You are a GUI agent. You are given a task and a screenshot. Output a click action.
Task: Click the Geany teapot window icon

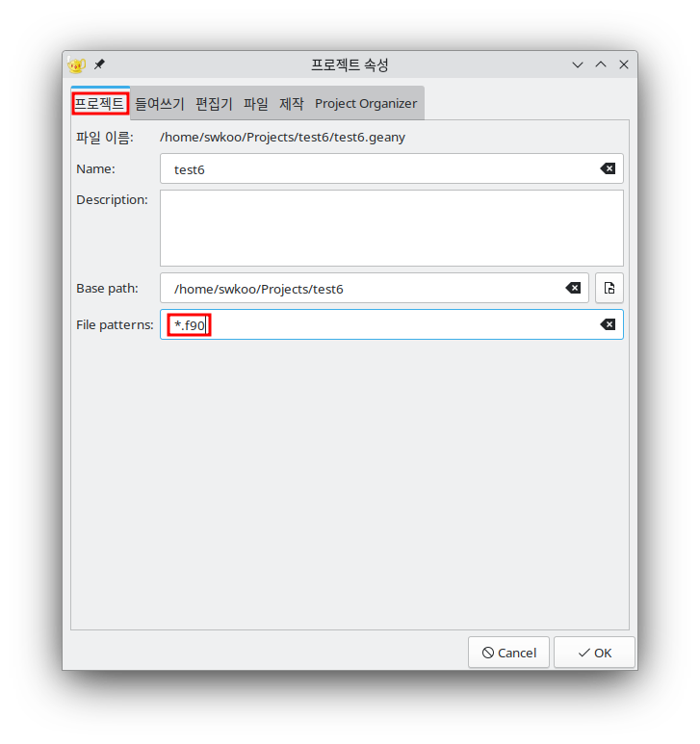76,64
